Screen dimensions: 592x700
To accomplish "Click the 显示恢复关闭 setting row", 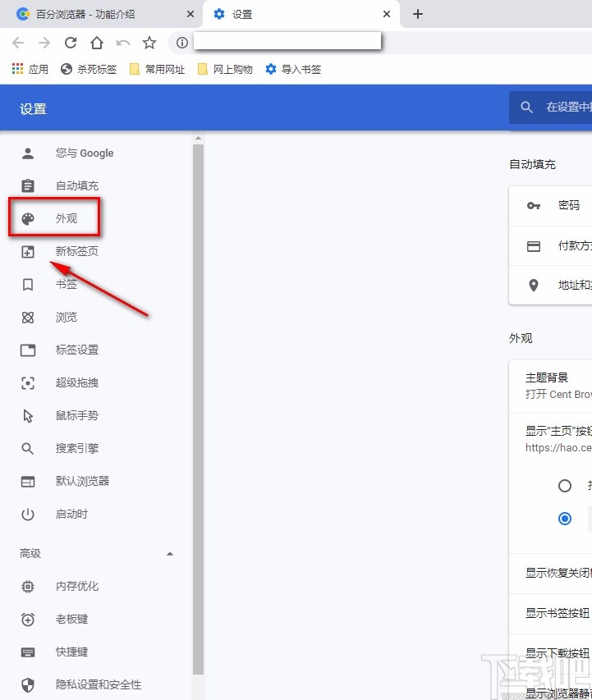I will [550, 574].
